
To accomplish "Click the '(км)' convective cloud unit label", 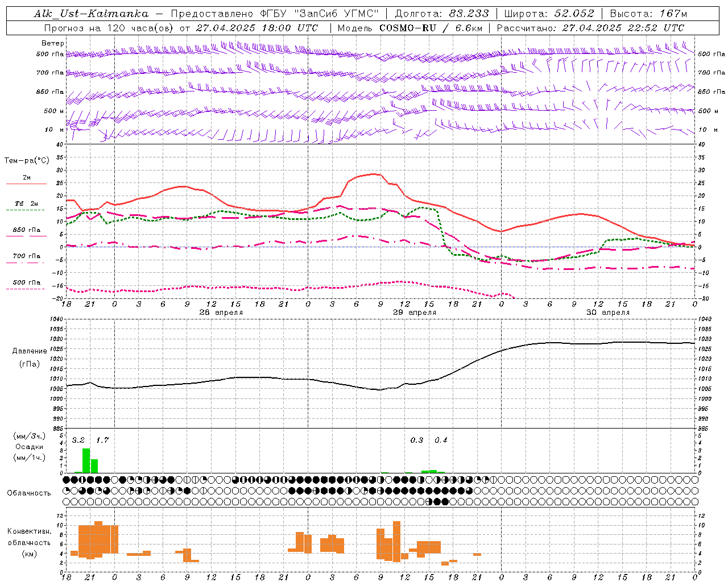I will [30, 554].
